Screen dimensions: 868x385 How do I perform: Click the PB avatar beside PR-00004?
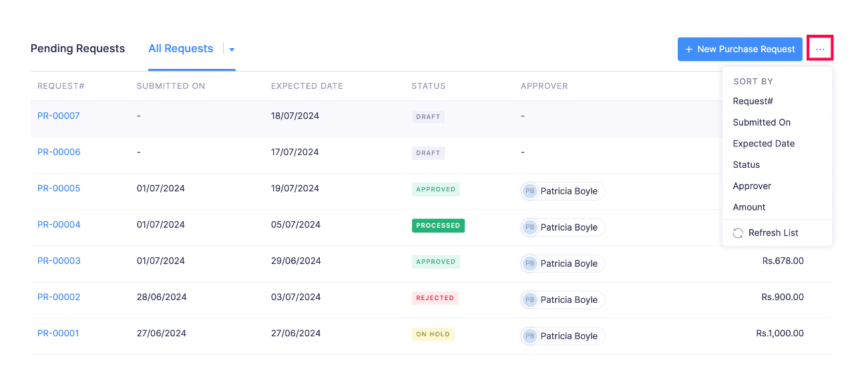(x=529, y=227)
